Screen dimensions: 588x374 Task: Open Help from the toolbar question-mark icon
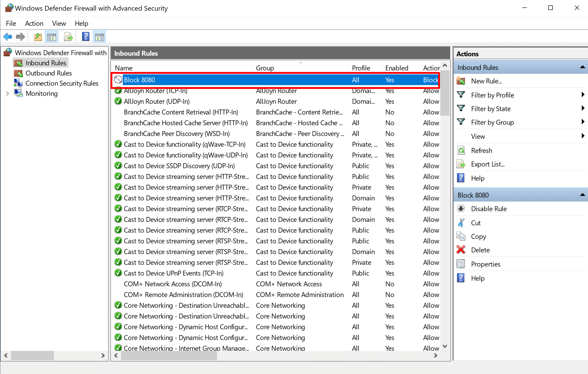pos(86,37)
